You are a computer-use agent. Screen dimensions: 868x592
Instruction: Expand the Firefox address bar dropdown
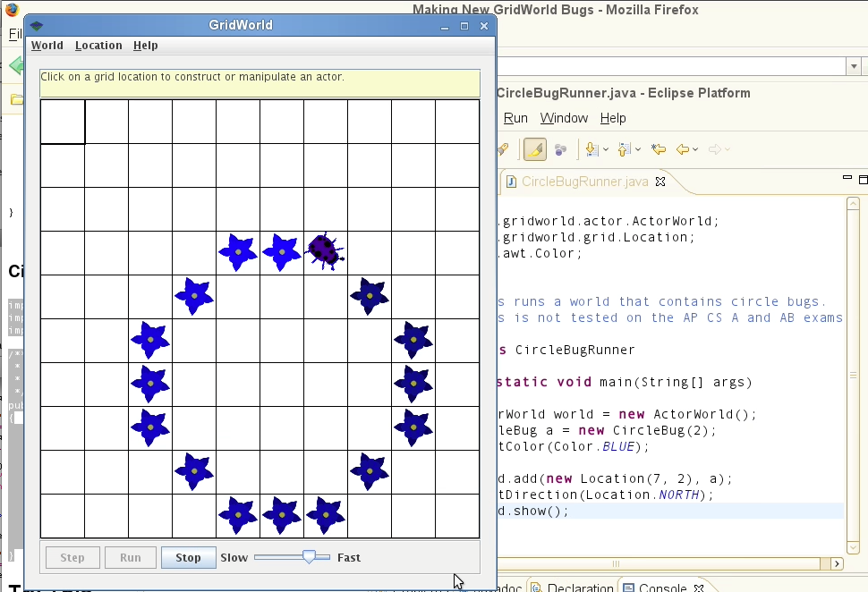[x=853, y=67]
